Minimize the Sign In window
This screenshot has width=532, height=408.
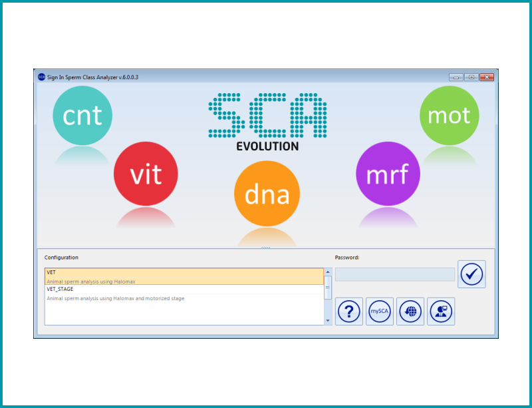click(456, 77)
